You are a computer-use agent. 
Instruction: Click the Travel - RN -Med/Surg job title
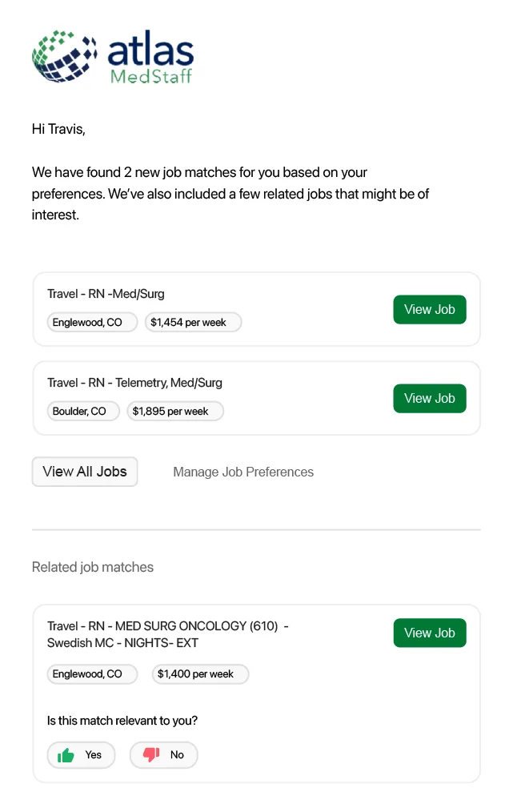[106, 294]
